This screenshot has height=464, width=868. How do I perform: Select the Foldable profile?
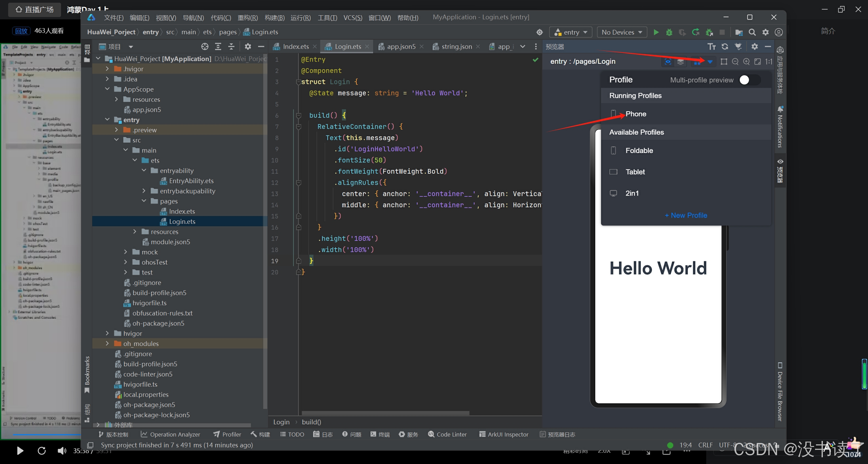point(639,151)
